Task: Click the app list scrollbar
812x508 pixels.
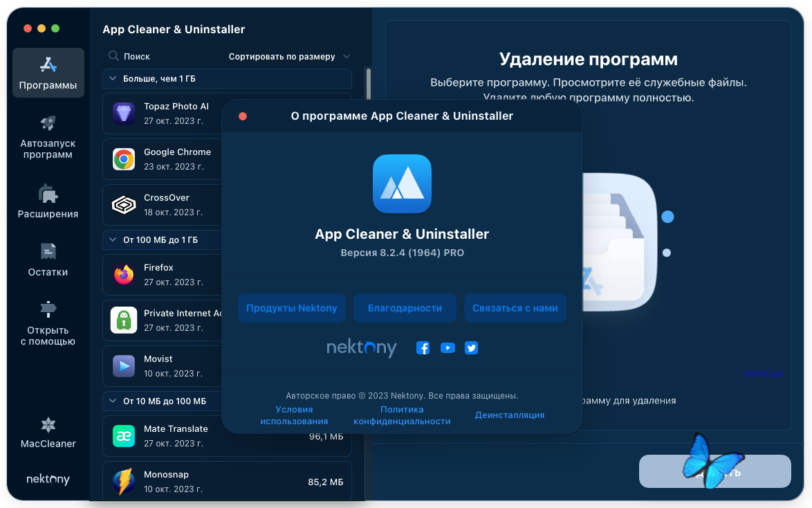Action: tap(368, 84)
